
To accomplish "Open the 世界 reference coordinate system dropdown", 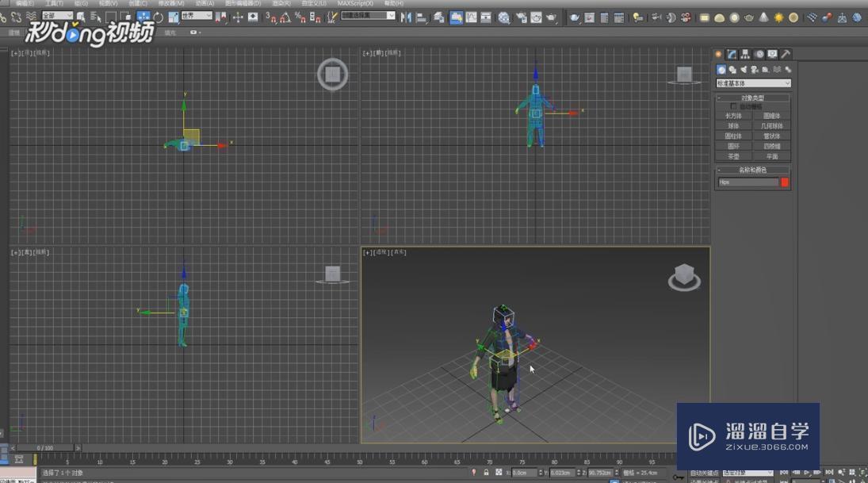I will [195, 16].
